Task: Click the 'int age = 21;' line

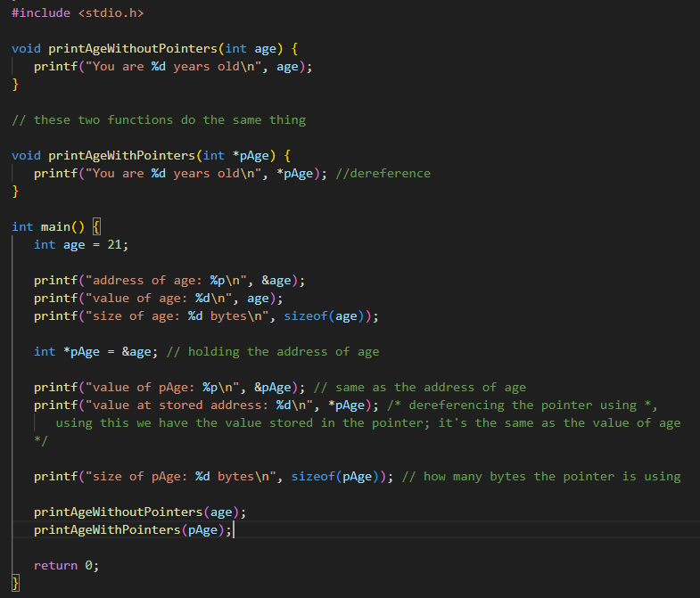Action: tap(81, 245)
